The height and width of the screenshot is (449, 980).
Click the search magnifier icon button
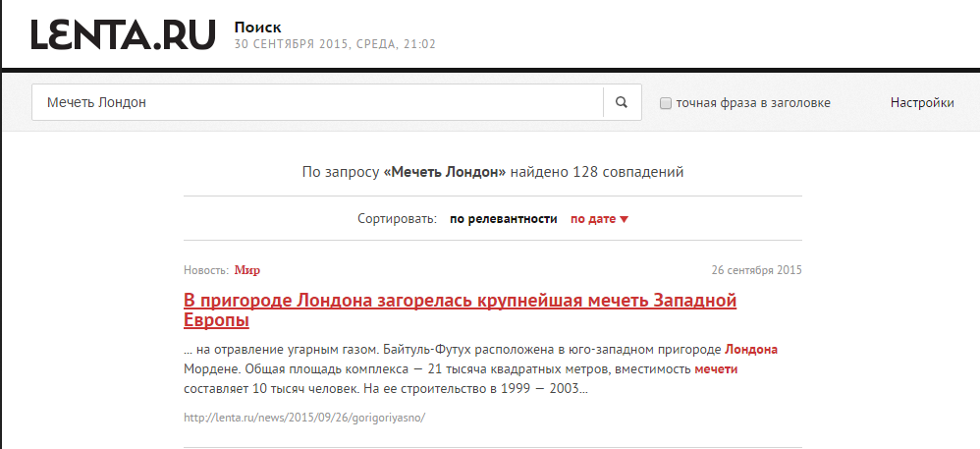621,102
